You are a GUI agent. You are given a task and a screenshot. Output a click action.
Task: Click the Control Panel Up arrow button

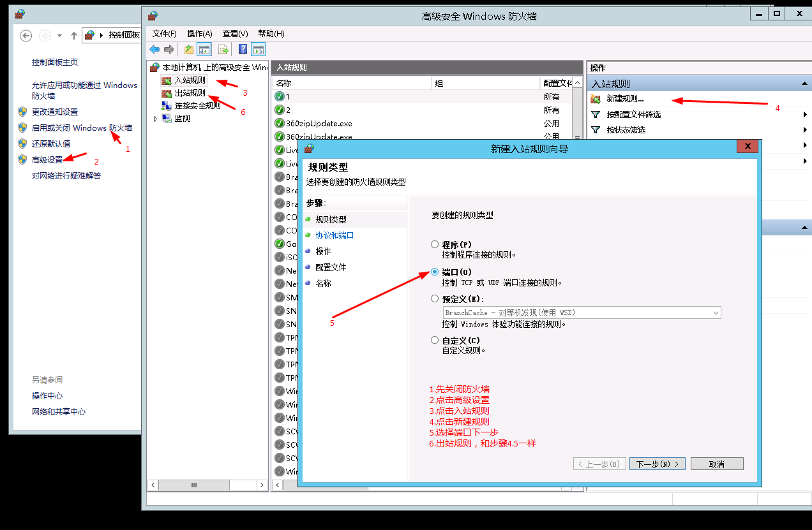[x=74, y=35]
